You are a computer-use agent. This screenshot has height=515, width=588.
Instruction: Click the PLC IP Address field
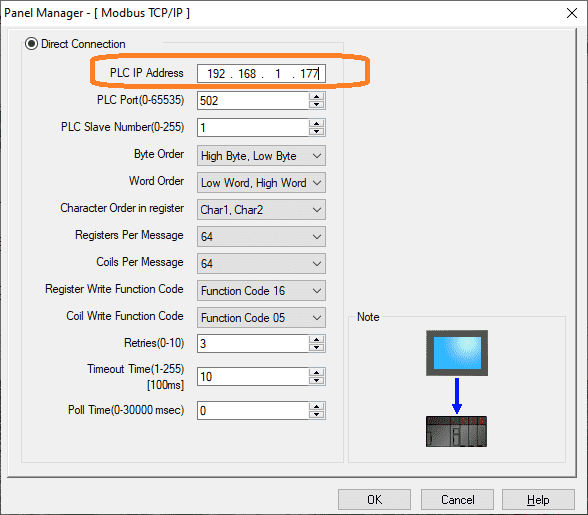(261, 73)
